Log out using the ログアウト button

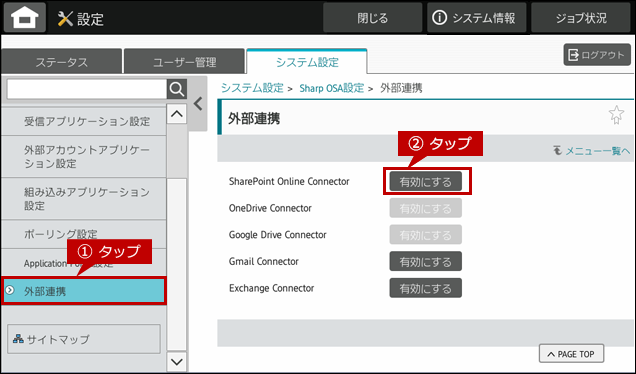(597, 55)
